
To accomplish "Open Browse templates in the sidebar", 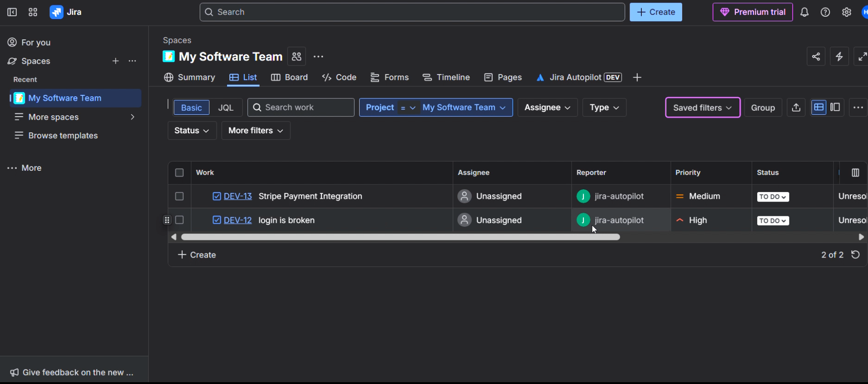I will (75, 136).
